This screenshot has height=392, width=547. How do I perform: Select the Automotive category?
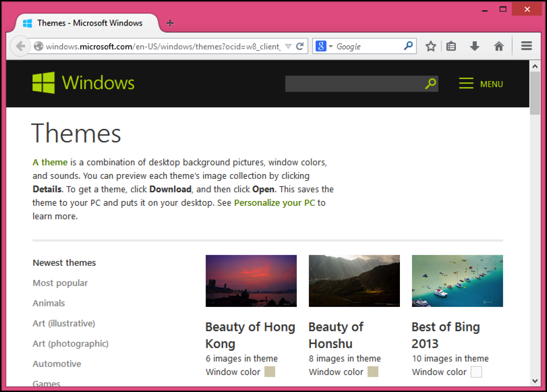point(57,364)
